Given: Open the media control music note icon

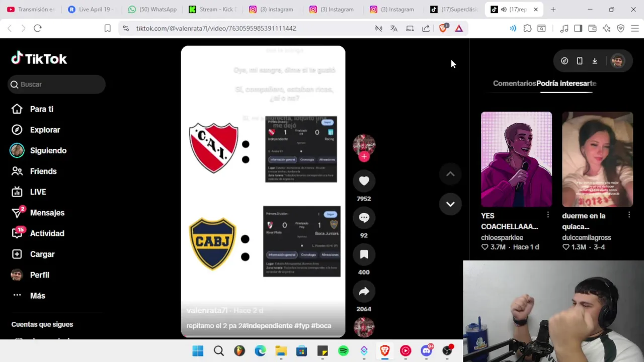Looking at the screenshot, I should (x=564, y=28).
